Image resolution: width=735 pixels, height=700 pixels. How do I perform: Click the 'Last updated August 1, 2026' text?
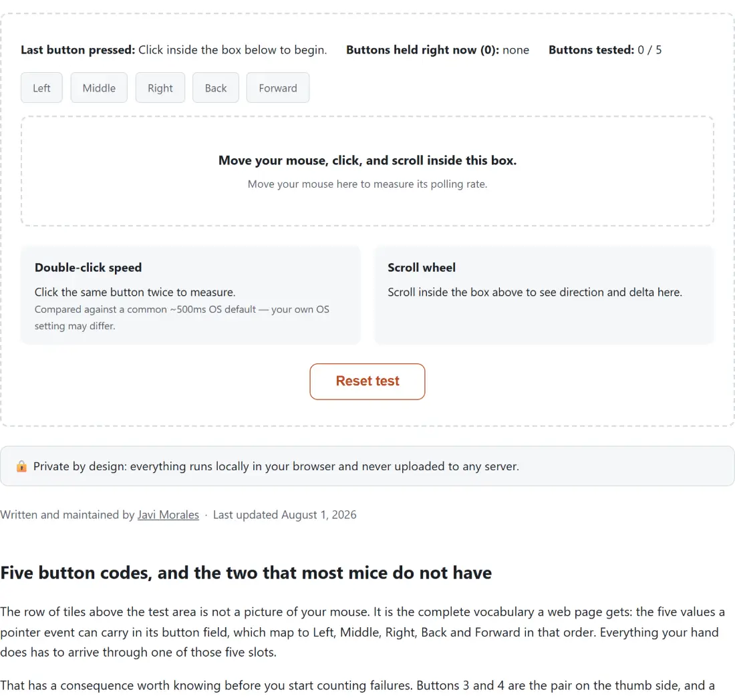(285, 514)
